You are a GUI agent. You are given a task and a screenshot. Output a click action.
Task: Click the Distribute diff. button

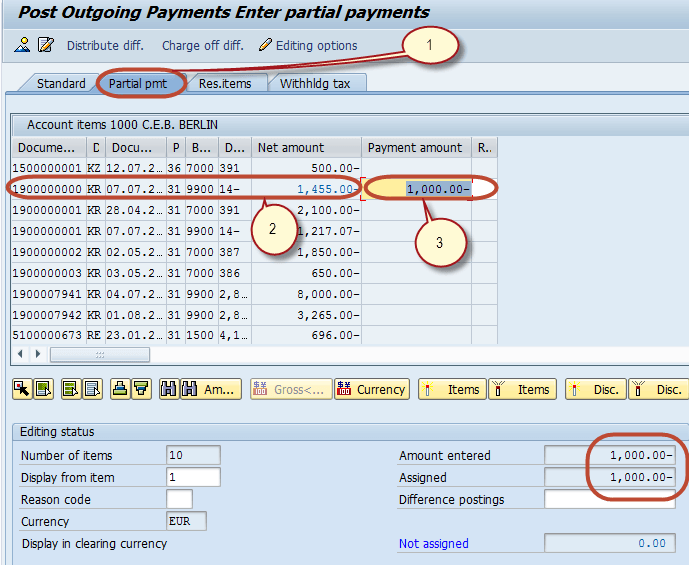click(105, 45)
